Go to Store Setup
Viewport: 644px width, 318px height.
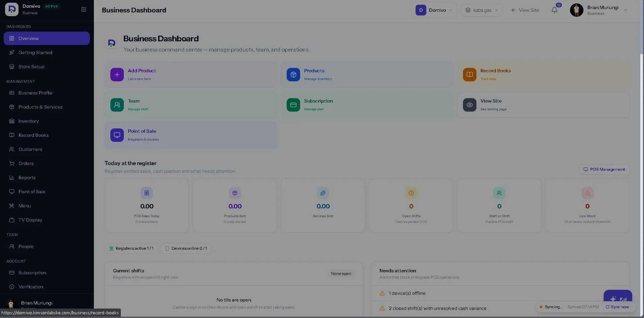point(47,67)
